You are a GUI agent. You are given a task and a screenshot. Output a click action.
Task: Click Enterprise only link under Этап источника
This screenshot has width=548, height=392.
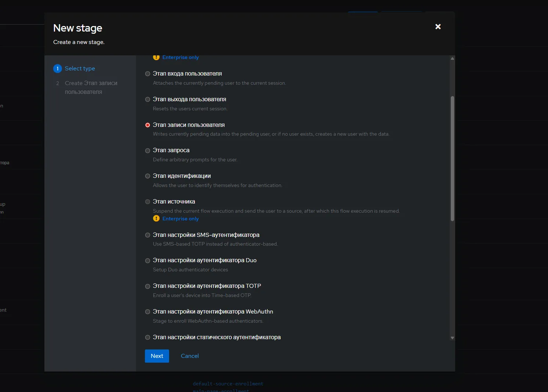pyautogui.click(x=180, y=219)
